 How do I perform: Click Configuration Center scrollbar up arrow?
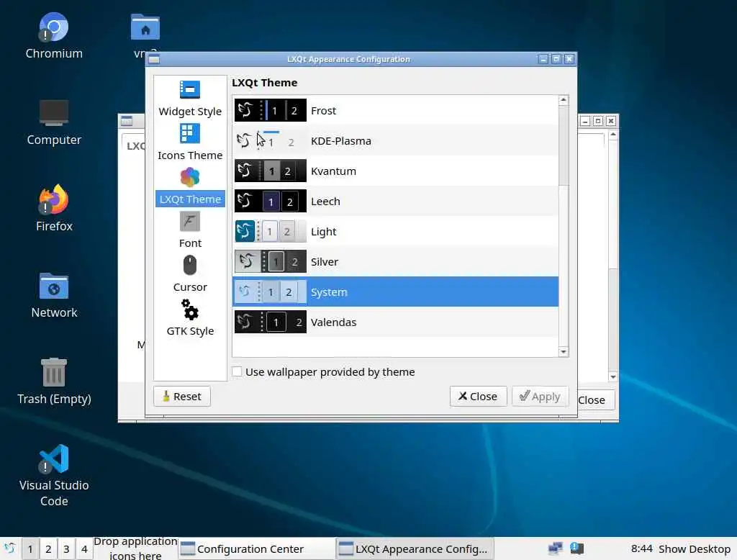(x=613, y=135)
